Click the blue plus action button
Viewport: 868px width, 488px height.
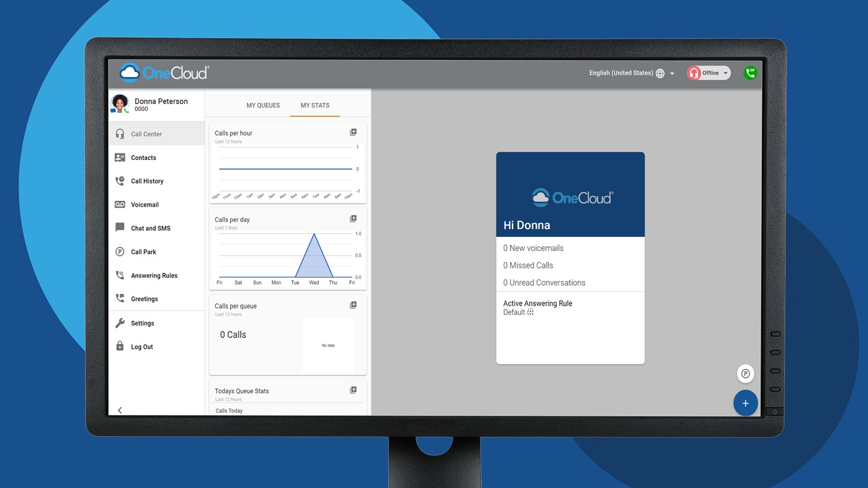pos(745,402)
